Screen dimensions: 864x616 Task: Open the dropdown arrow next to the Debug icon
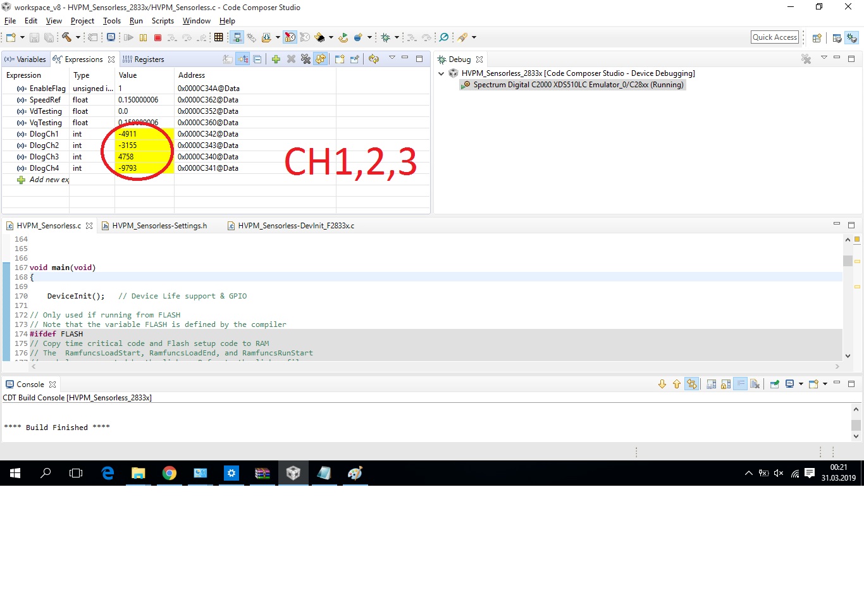pyautogui.click(x=396, y=37)
